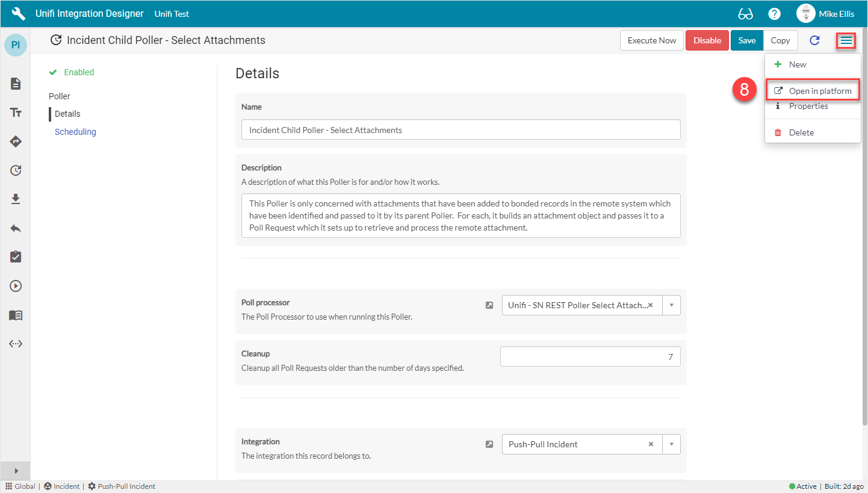
Task: Open the Integration field dropdown
Action: 671,444
